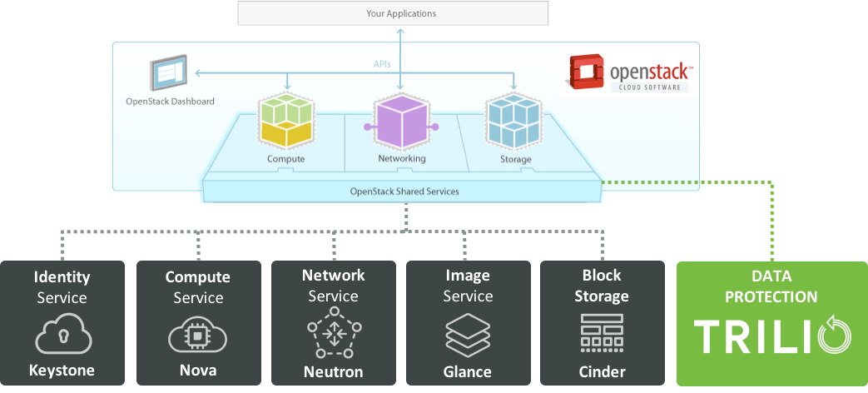
Task: Click the DATA PROTECTION heading
Action: (771, 286)
